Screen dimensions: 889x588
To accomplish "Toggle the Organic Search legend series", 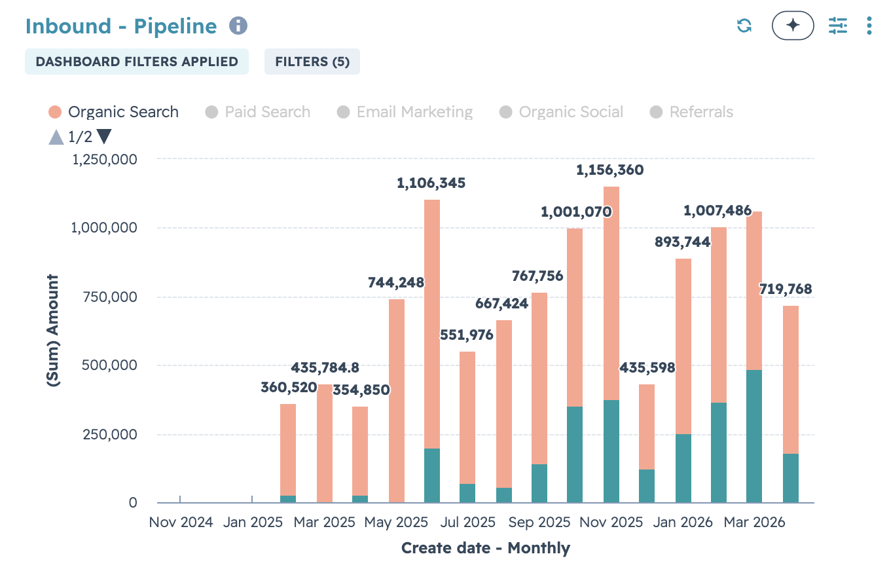I will pyautogui.click(x=113, y=112).
